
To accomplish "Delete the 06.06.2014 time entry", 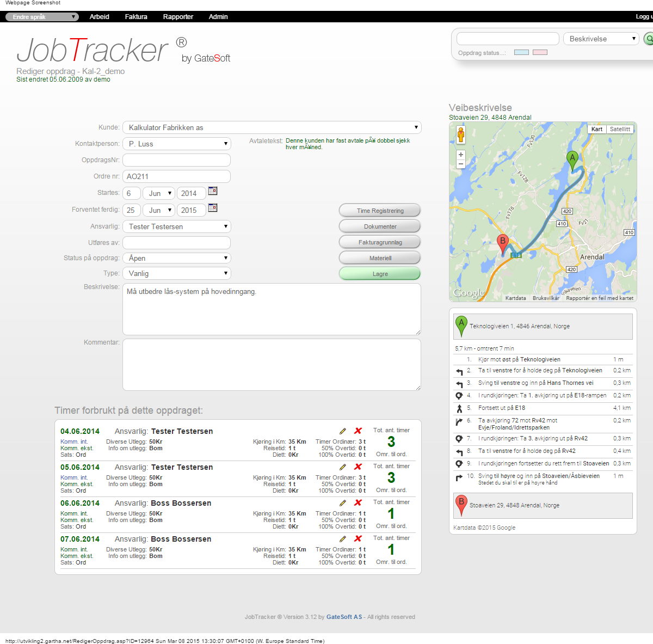I will [358, 502].
